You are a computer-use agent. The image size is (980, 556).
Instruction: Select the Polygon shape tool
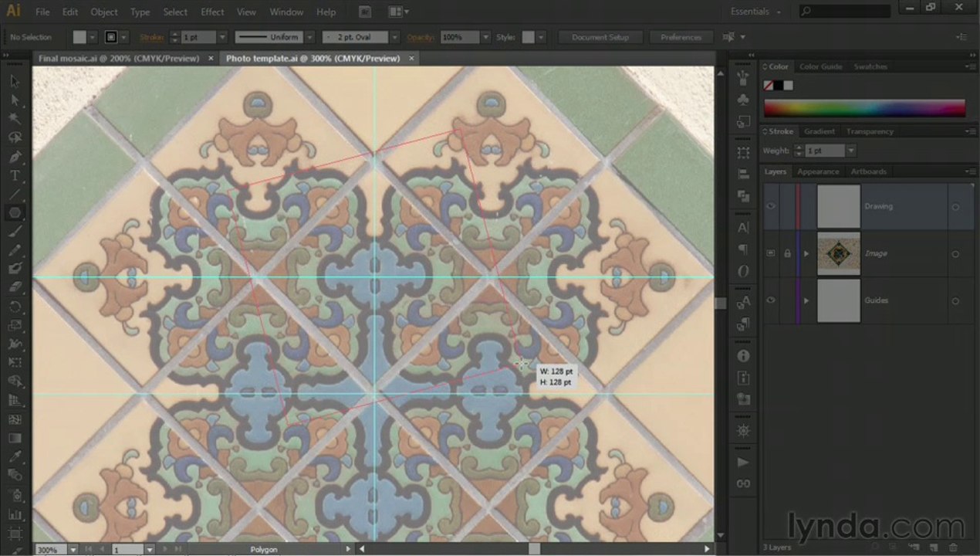point(15,212)
